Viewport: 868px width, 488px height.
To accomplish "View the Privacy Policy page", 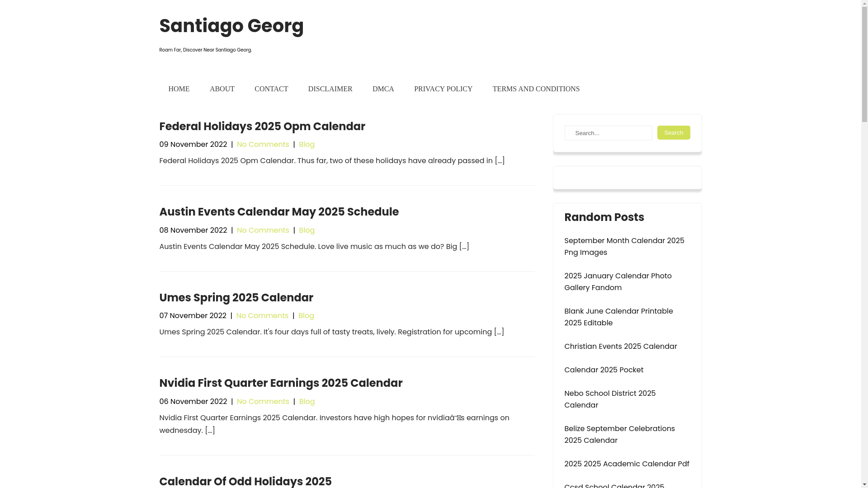I will click(x=443, y=89).
